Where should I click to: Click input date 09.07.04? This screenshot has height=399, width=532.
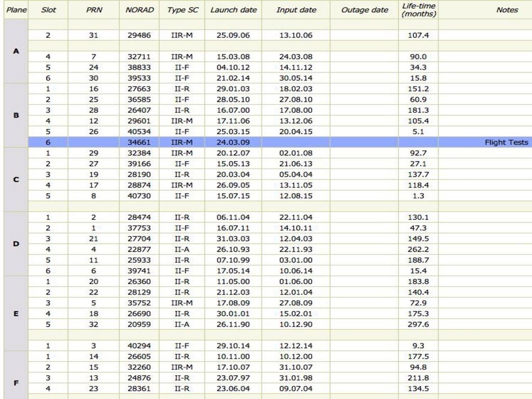click(296, 389)
